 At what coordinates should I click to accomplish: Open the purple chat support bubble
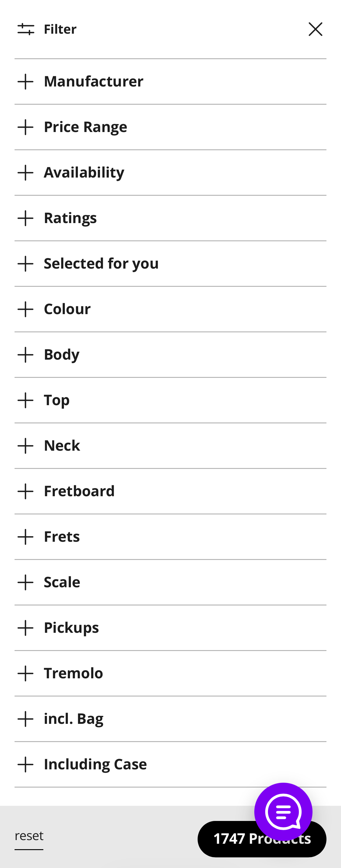tap(283, 811)
